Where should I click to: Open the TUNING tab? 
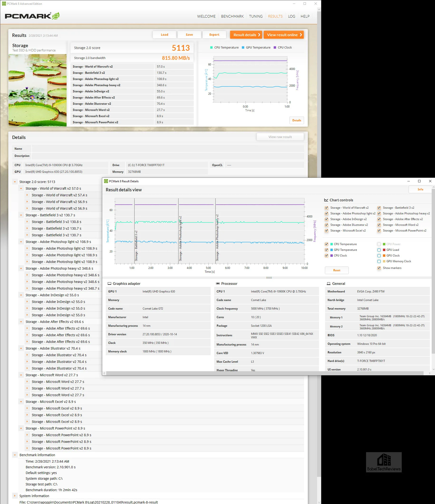[x=256, y=16]
